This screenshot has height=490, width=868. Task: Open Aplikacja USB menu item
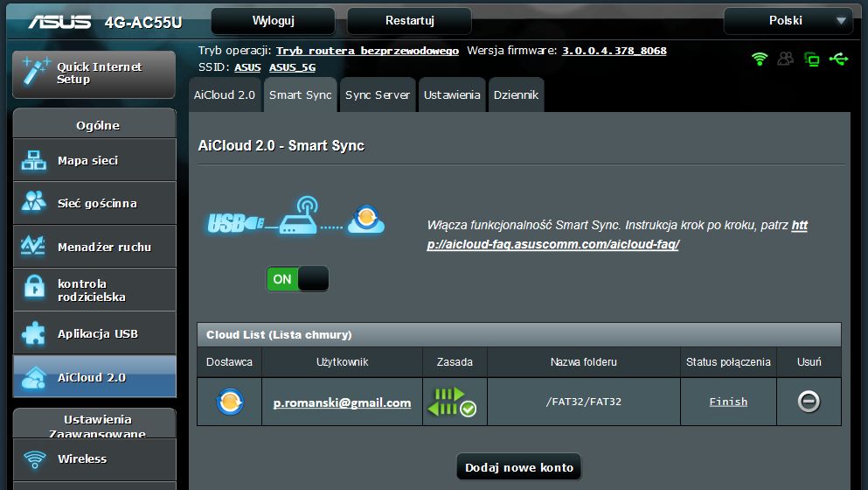click(94, 333)
